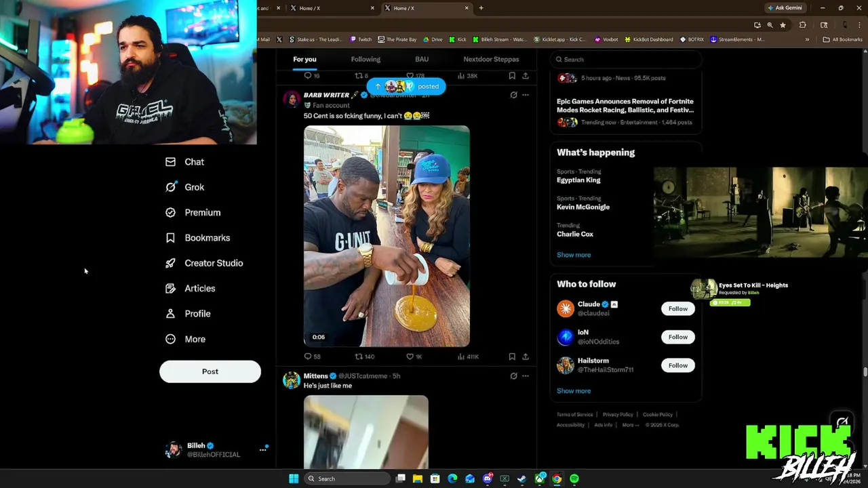Open the Privacy Policy link

[618, 415]
